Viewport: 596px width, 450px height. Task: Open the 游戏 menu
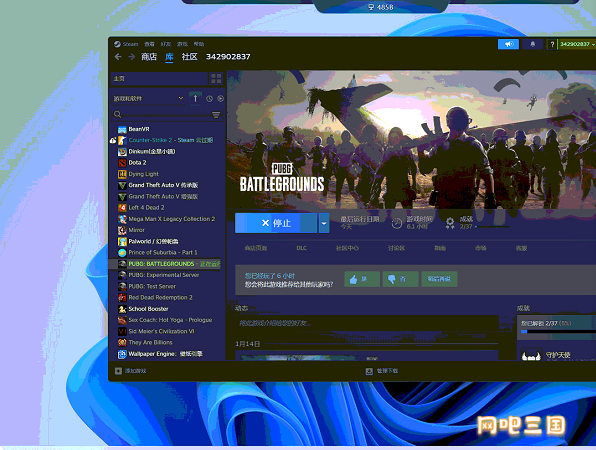click(x=182, y=44)
